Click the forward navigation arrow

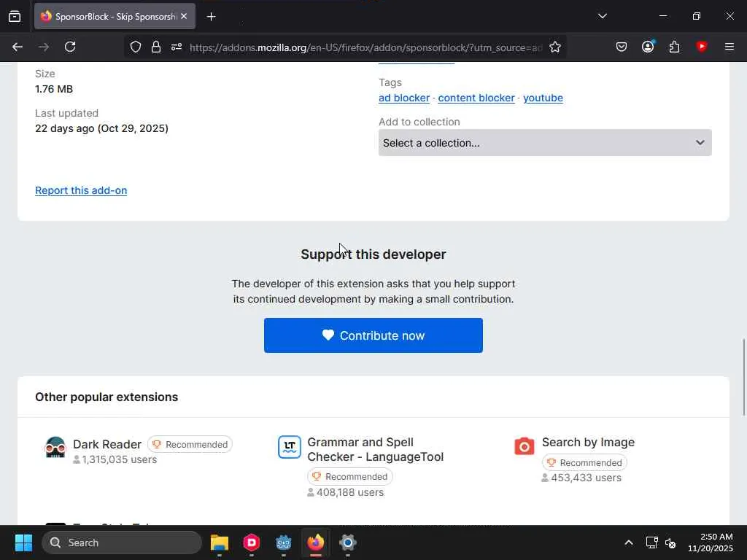pos(44,47)
